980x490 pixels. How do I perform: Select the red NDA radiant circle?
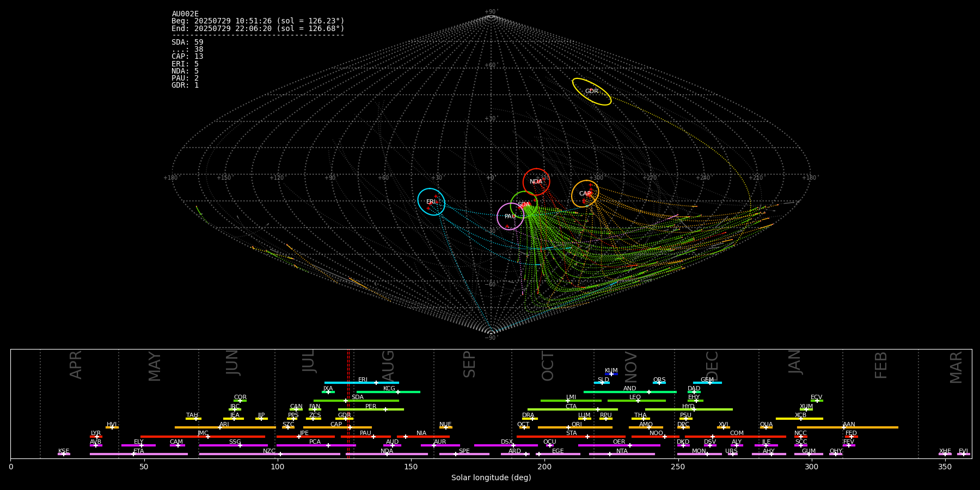(536, 182)
